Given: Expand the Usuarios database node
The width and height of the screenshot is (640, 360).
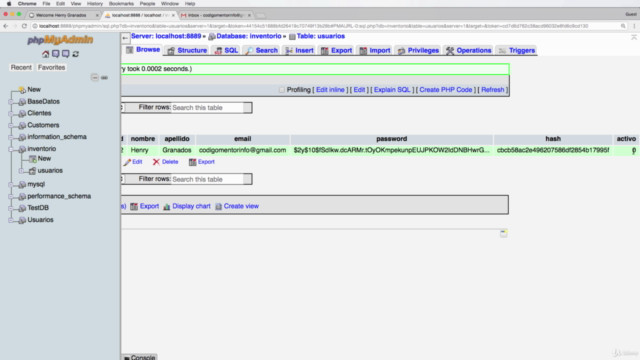Looking at the screenshot, I should click(11, 220).
